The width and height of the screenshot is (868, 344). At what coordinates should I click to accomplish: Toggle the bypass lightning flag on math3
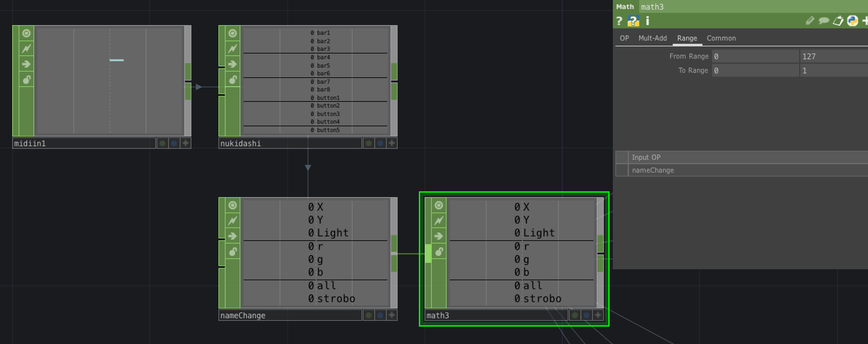tap(439, 220)
